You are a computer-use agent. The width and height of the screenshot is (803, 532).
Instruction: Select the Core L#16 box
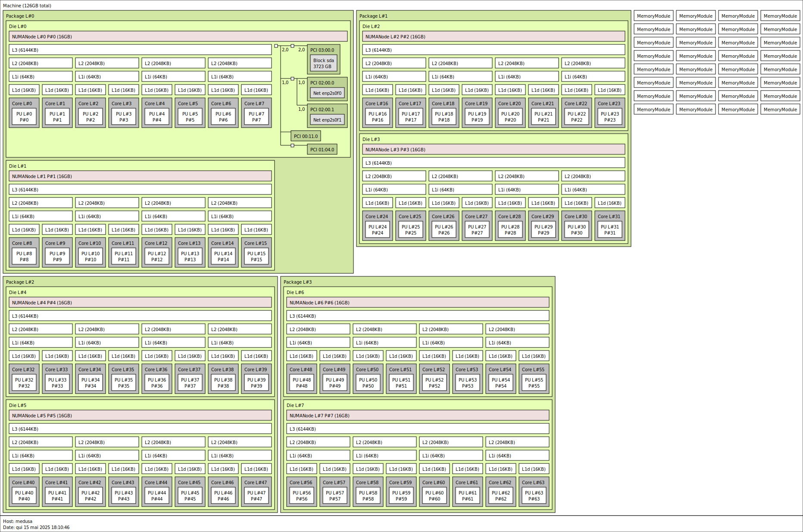[377, 103]
